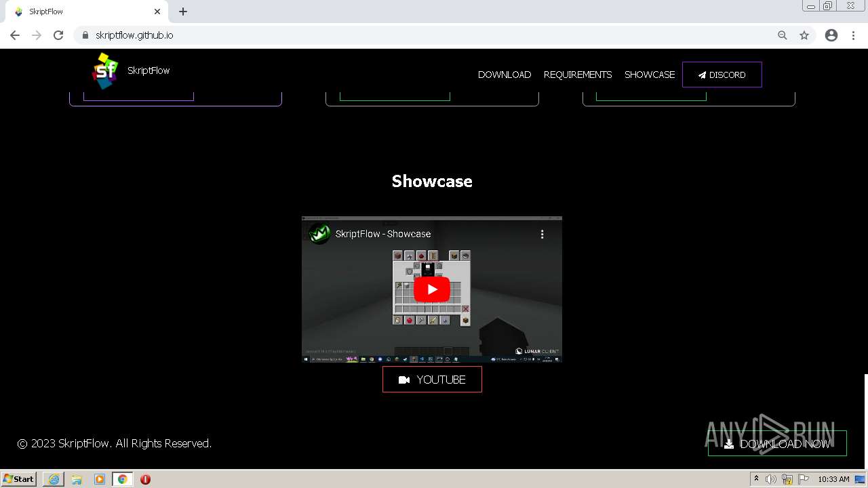This screenshot has width=868, height=488.
Task: Launch Internet Explorer from taskbar
Action: coord(54,479)
